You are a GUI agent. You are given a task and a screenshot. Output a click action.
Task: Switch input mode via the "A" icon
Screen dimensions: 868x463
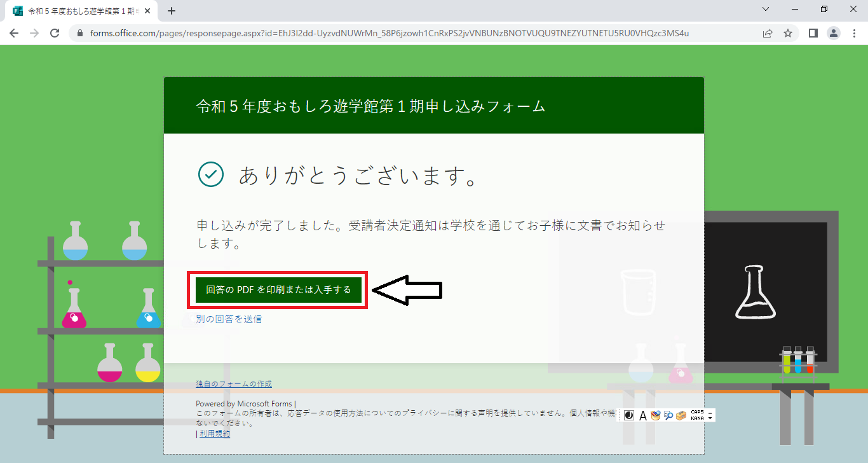coord(643,415)
